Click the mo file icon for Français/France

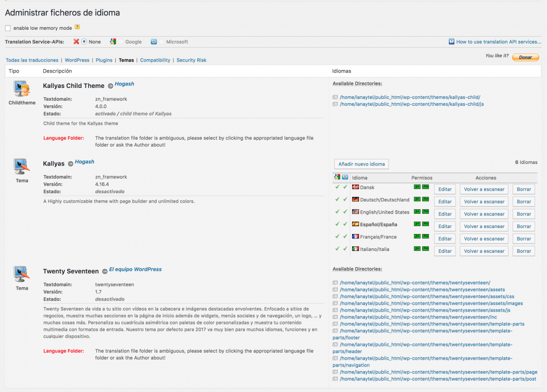(x=426, y=236)
